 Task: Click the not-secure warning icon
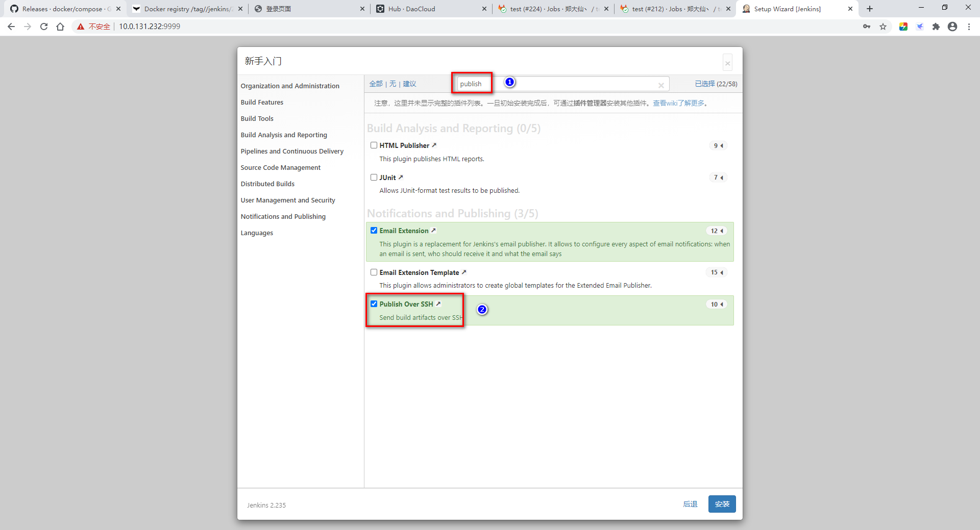pyautogui.click(x=81, y=27)
